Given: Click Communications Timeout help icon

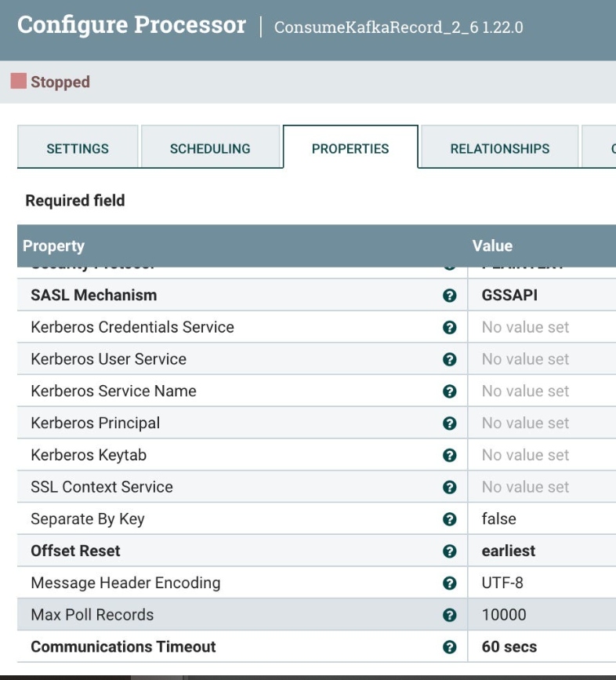Looking at the screenshot, I should (448, 647).
